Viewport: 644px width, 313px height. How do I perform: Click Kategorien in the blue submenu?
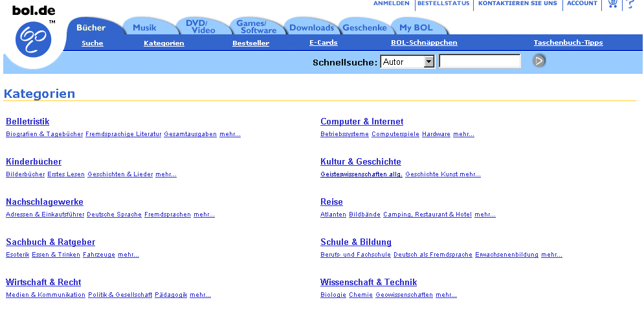point(164,43)
